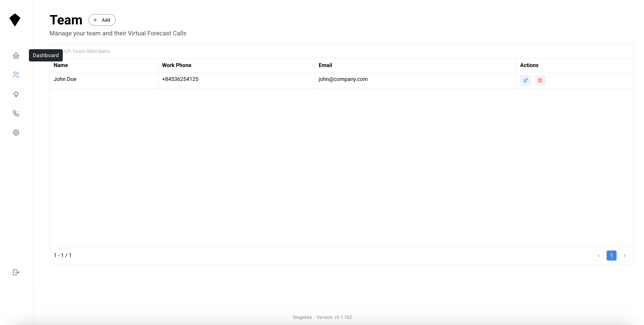Screen dimensions: 644x325
Task: Open the phone calls sidebar icon
Action: [x=16, y=113]
